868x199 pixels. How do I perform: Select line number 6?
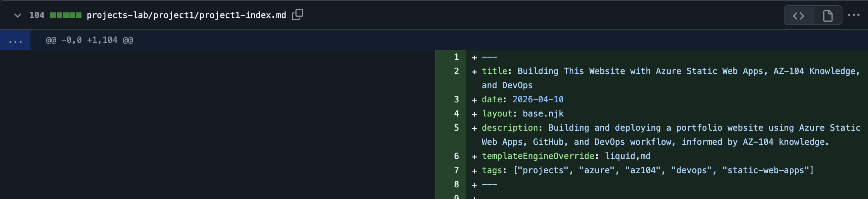click(x=456, y=156)
